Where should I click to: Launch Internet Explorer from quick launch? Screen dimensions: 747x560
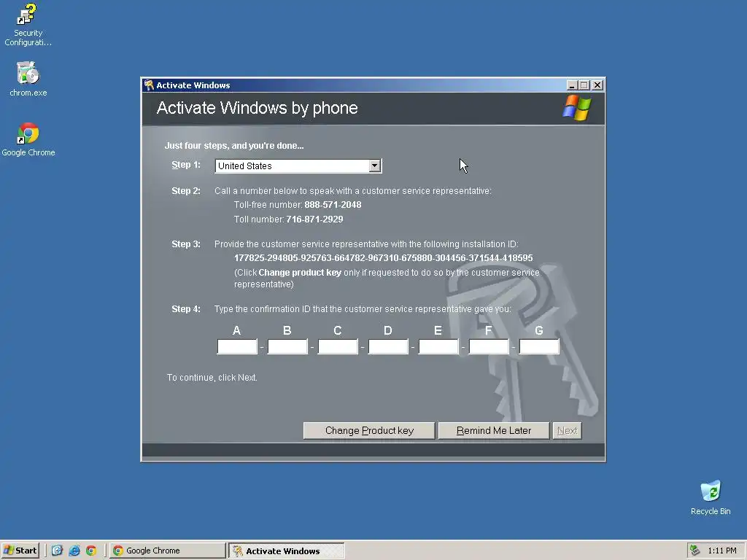[74, 551]
